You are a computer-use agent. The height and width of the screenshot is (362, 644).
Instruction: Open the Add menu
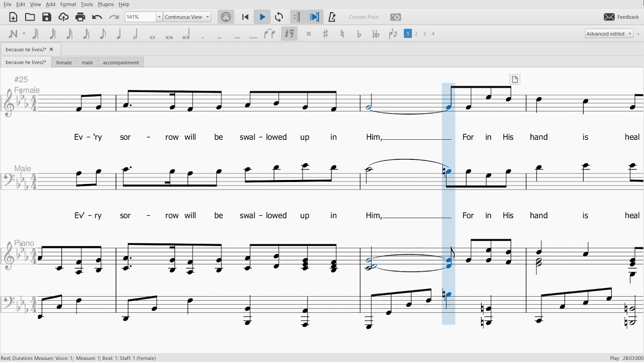tap(51, 4)
